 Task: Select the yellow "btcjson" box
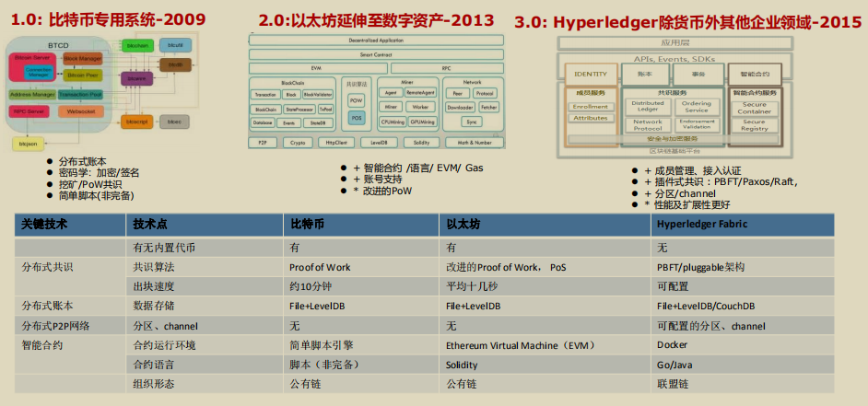pos(27,144)
